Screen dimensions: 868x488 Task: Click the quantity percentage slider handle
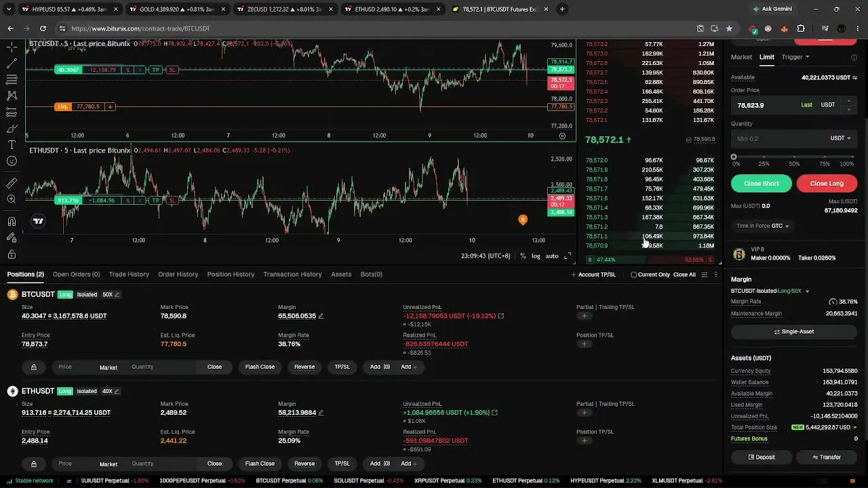[x=734, y=157]
